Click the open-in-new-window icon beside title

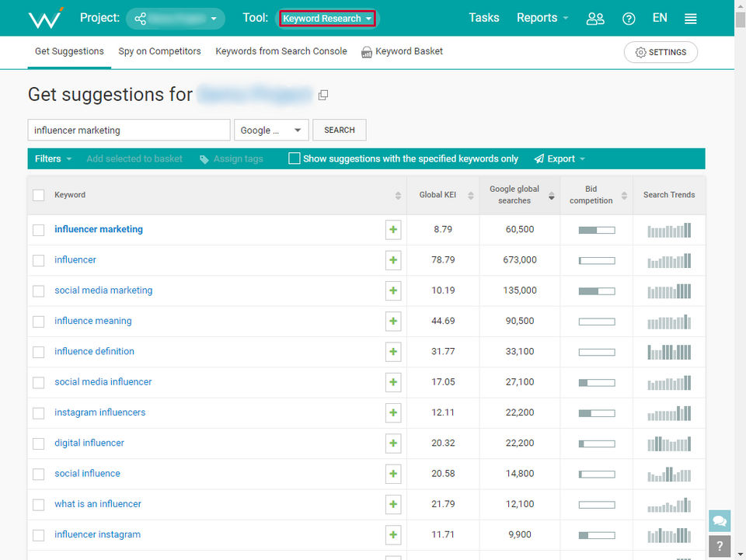tap(323, 96)
